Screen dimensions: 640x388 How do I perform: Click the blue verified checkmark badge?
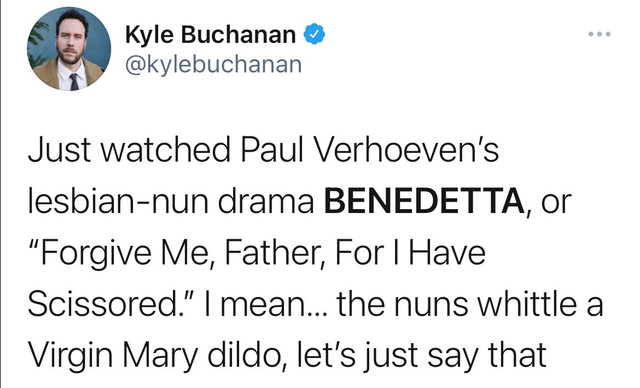314,35
